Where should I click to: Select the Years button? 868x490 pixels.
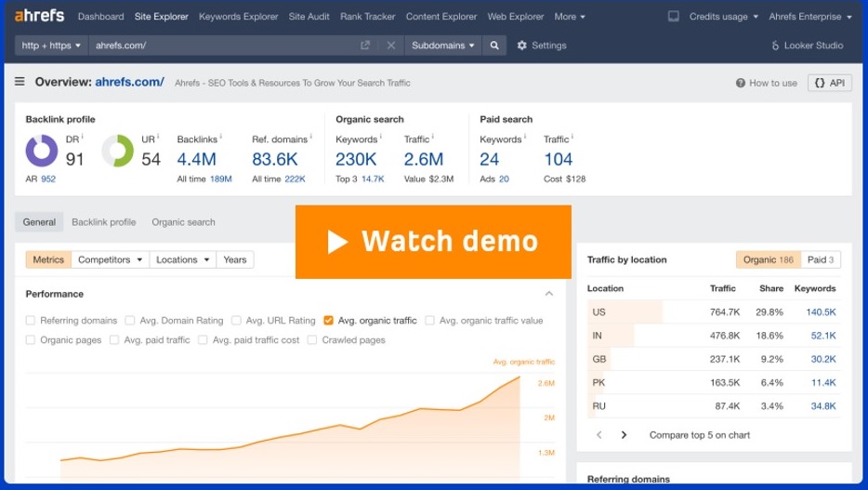tap(235, 259)
